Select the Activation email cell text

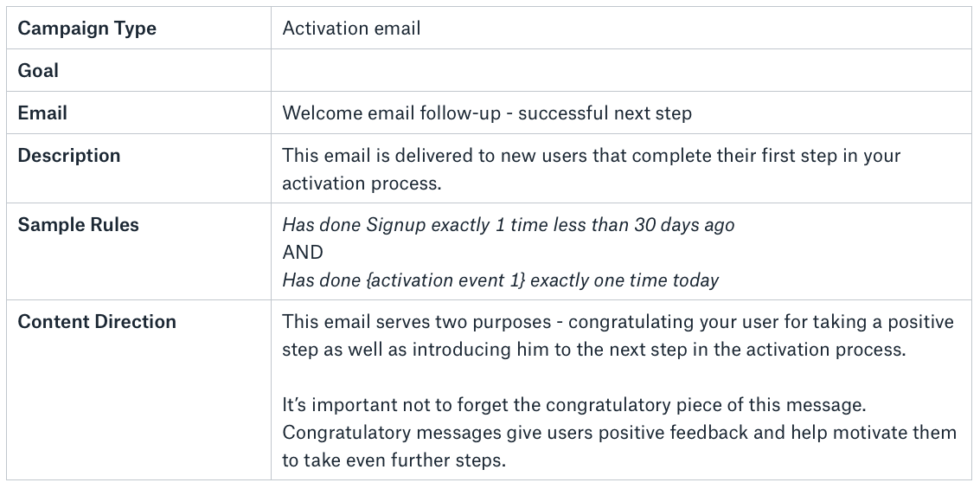pyautogui.click(x=351, y=29)
